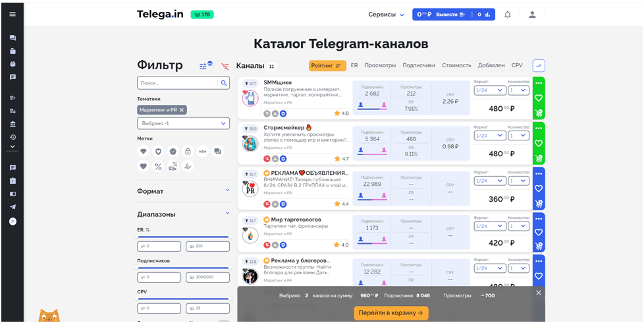This screenshot has width=644, height=323.
Task: Open the Мир таргетологов channel title
Action: [296, 220]
